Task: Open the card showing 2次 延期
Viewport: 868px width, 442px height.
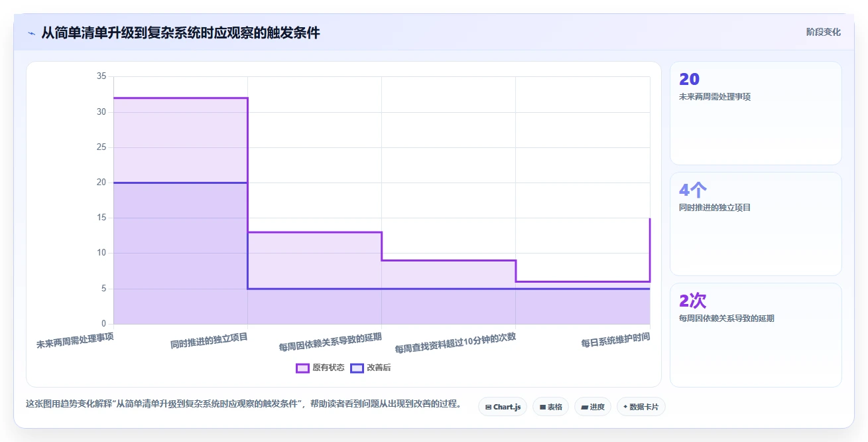Action: pos(756,334)
